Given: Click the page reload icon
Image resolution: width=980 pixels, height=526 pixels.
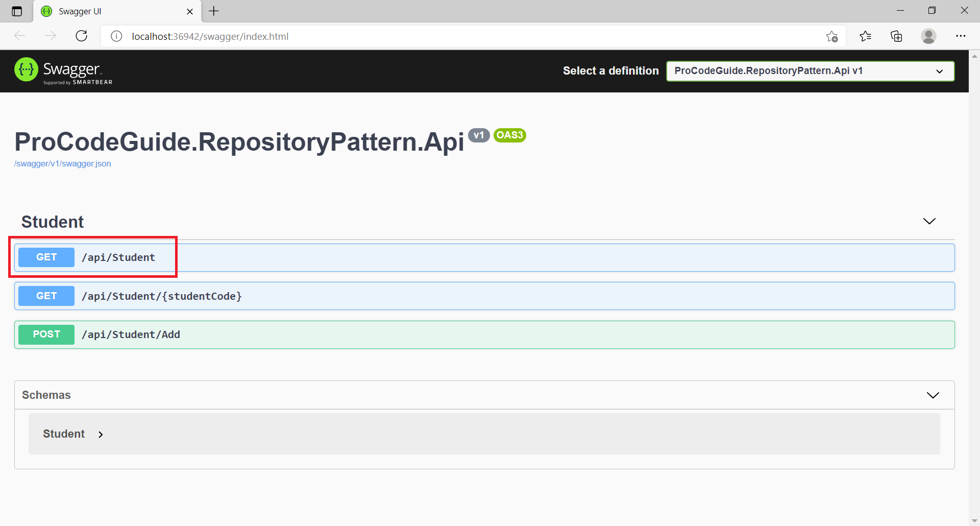Looking at the screenshot, I should pyautogui.click(x=82, y=36).
